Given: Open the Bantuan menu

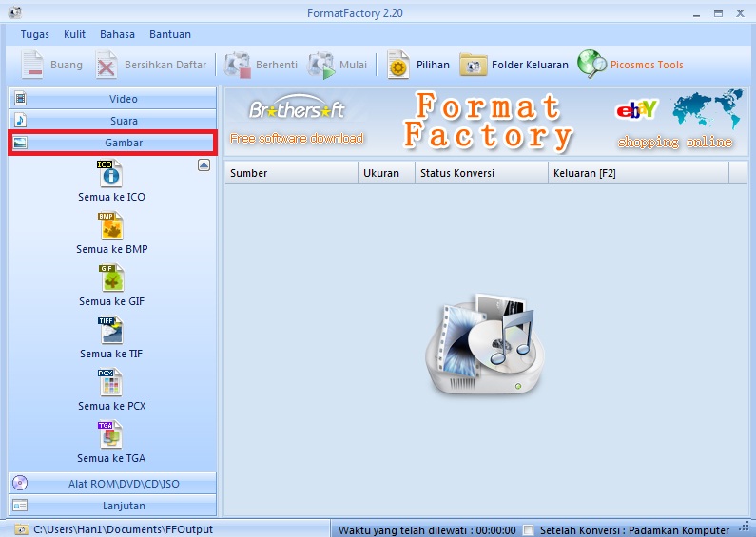Looking at the screenshot, I should [170, 34].
